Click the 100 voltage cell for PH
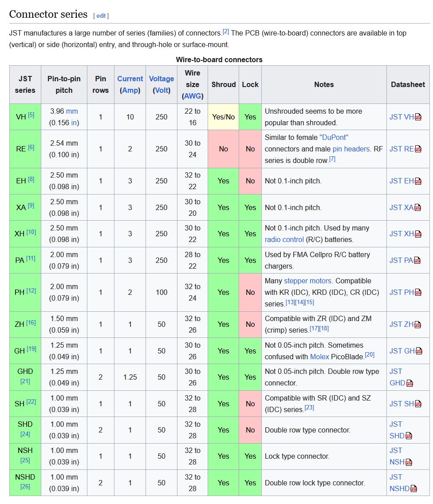433x504 pixels. (x=161, y=293)
